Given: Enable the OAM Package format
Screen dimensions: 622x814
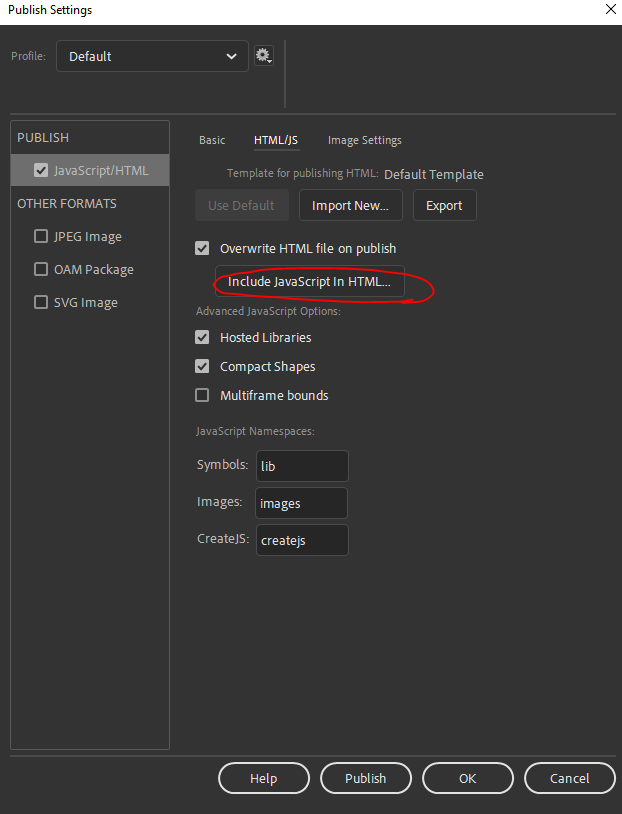Looking at the screenshot, I should pyautogui.click(x=41, y=269).
